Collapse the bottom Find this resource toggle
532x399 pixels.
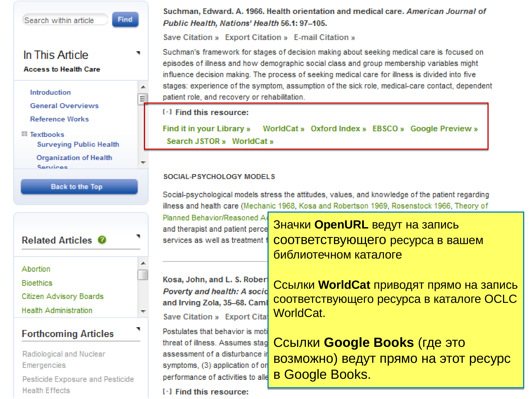pos(167,391)
